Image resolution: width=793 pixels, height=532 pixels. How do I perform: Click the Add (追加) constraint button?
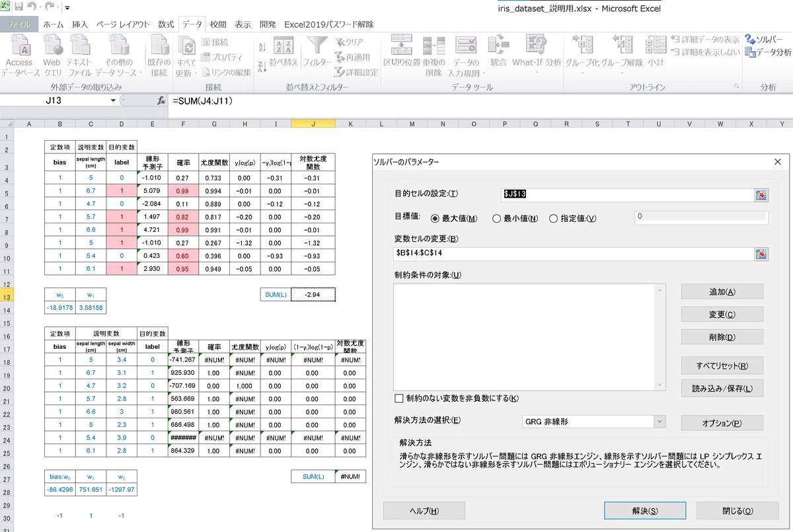(x=722, y=291)
